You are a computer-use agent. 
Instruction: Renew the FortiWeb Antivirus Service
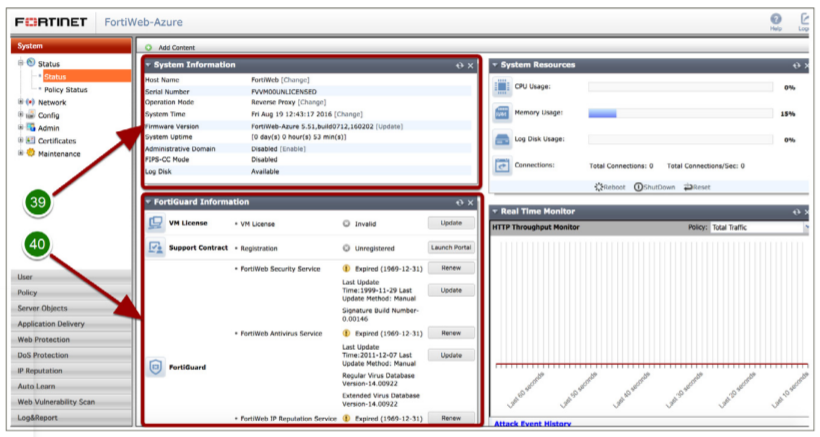(x=451, y=333)
